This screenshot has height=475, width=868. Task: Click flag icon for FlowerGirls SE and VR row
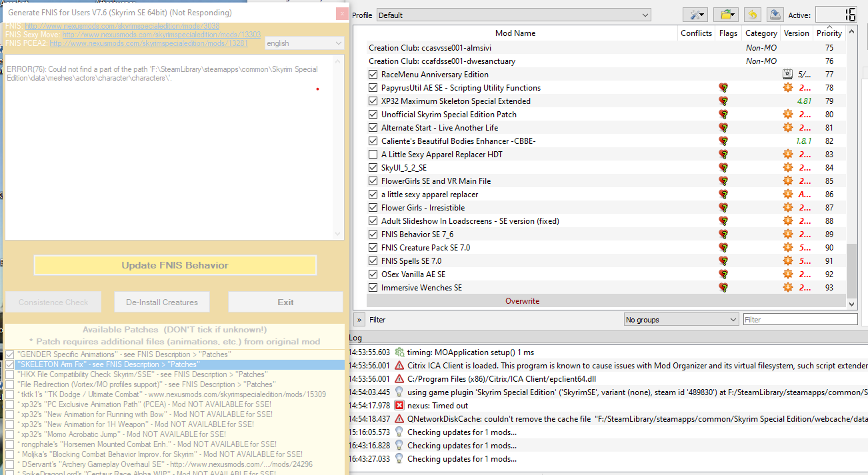tap(723, 181)
